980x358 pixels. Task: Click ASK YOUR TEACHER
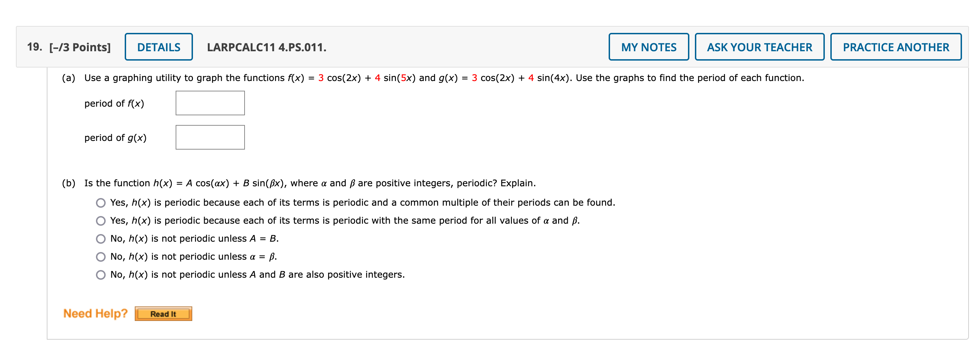coord(759,47)
